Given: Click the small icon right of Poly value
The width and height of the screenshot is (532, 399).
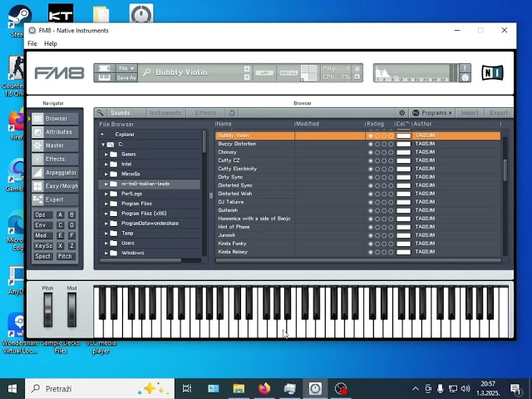Looking at the screenshot, I should tap(357, 68).
